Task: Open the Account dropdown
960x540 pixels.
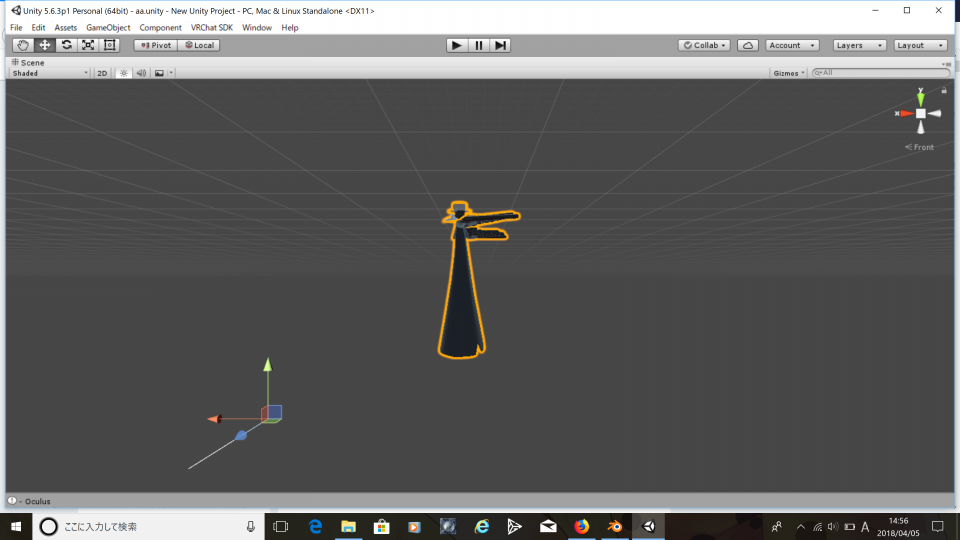Action: tap(792, 45)
